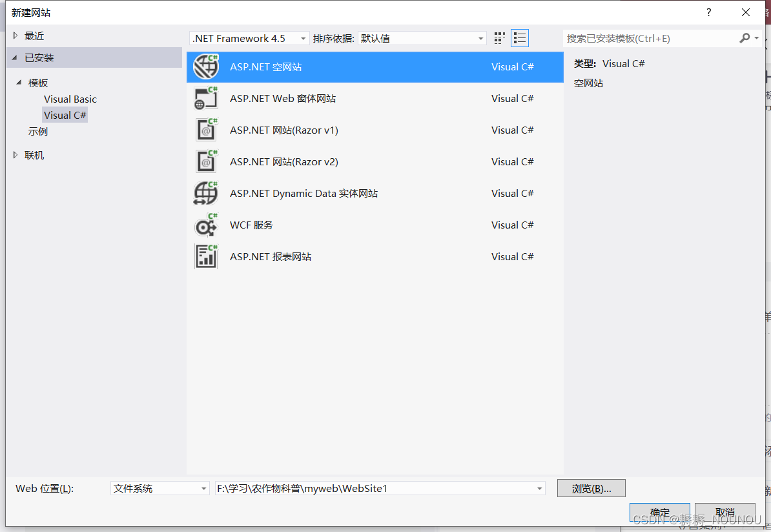Click Visual C# label on 报表网站 row
The height and width of the screenshot is (532, 771).
pyautogui.click(x=512, y=256)
